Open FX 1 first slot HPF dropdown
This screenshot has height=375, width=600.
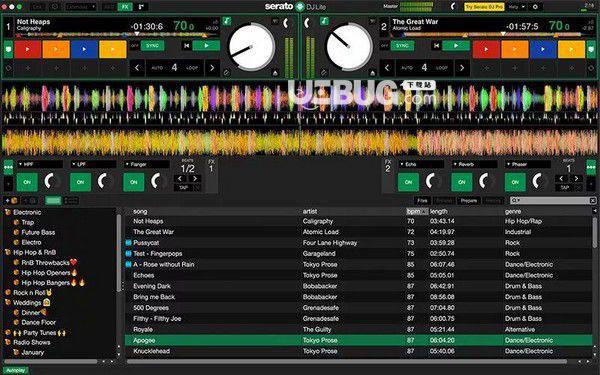pyautogui.click(x=40, y=164)
